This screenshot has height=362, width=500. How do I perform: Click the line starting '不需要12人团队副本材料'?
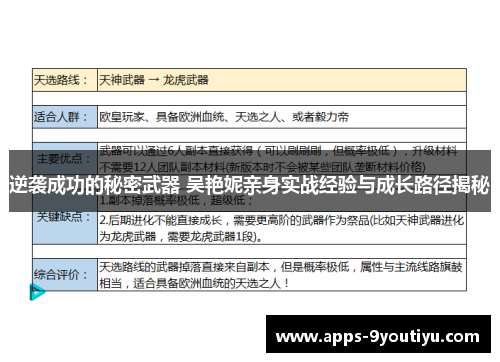pyautogui.click(x=262, y=167)
